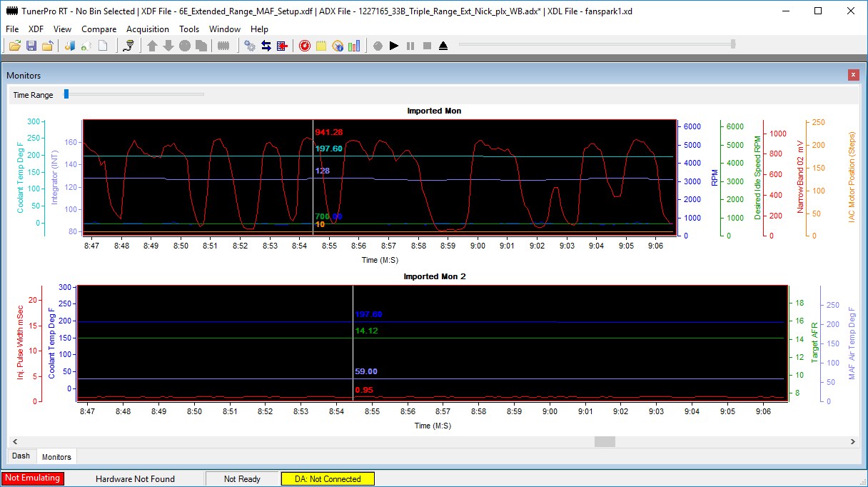Open the XDF menu
The height and width of the screenshot is (487, 868).
34,29
